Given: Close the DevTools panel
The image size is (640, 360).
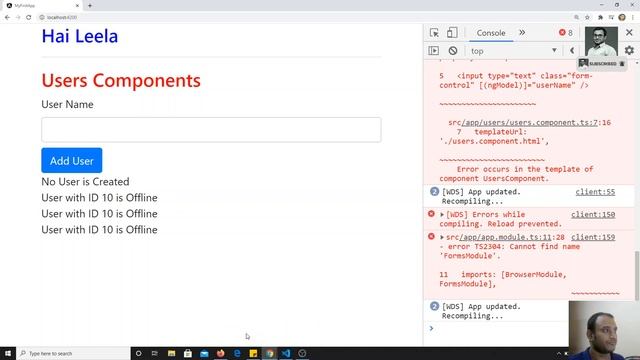Looking at the screenshot, I should pos(629,33).
